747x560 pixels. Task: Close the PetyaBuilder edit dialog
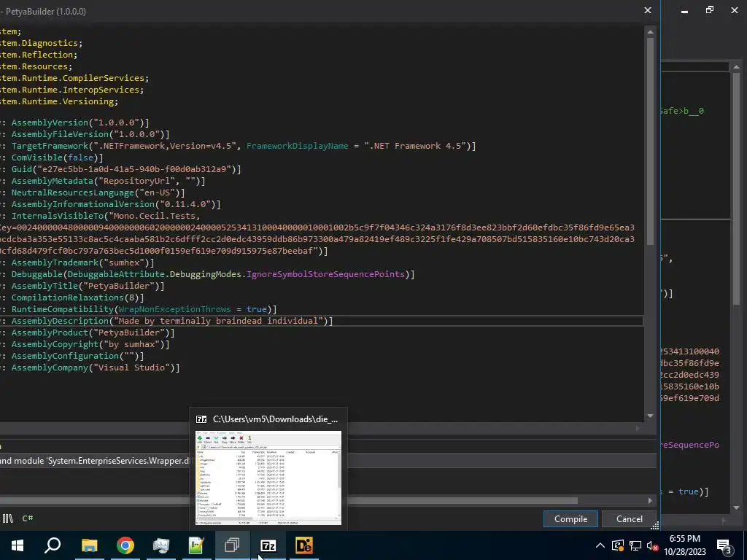pyautogui.click(x=648, y=10)
